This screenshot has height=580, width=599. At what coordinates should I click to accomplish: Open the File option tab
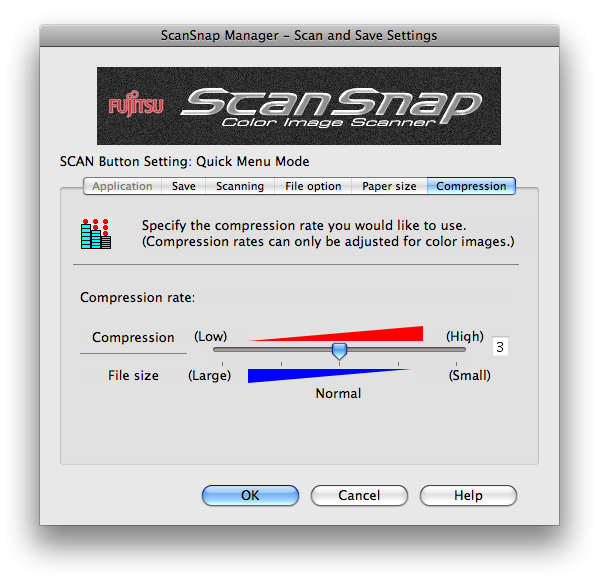tap(313, 186)
